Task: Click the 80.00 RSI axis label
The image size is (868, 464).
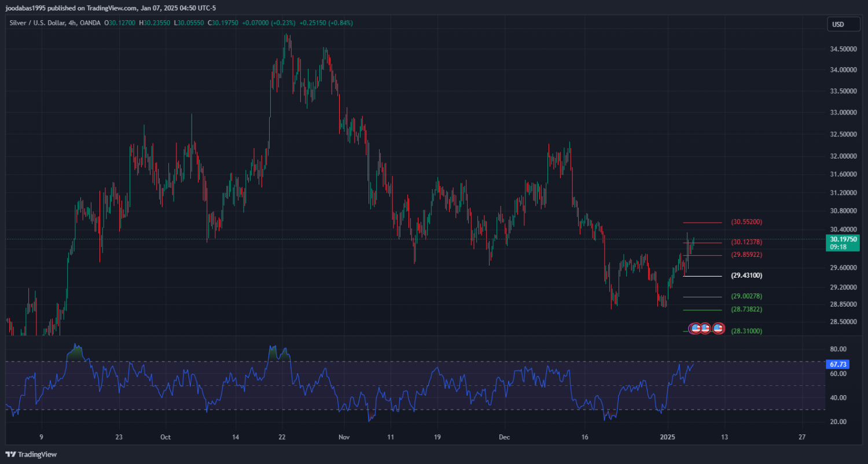Action: click(838, 349)
